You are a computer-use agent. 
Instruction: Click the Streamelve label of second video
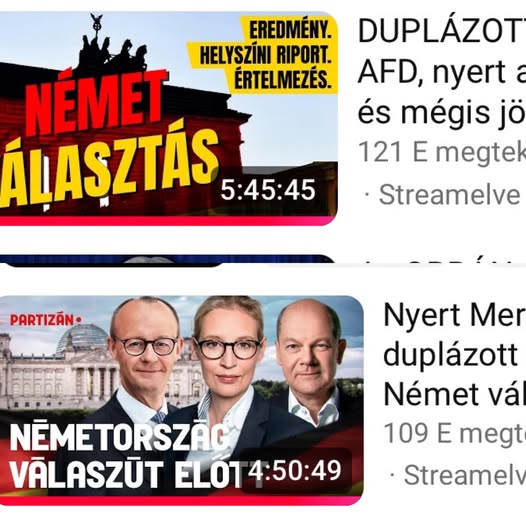(465, 475)
